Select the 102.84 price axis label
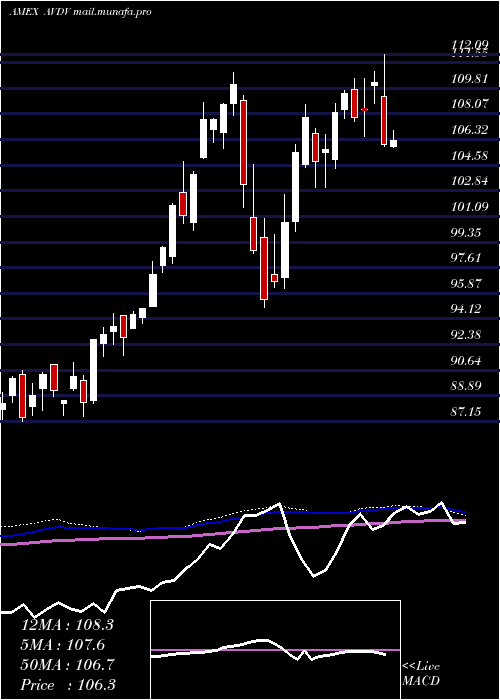500x700 pixels. pyautogui.click(x=469, y=182)
